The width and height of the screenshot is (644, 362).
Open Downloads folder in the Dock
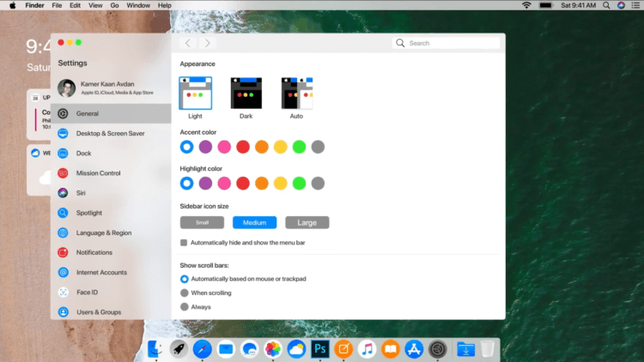point(465,349)
